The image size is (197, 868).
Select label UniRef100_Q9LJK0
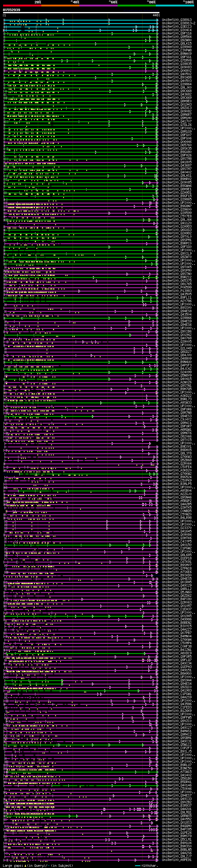(x=177, y=88)
